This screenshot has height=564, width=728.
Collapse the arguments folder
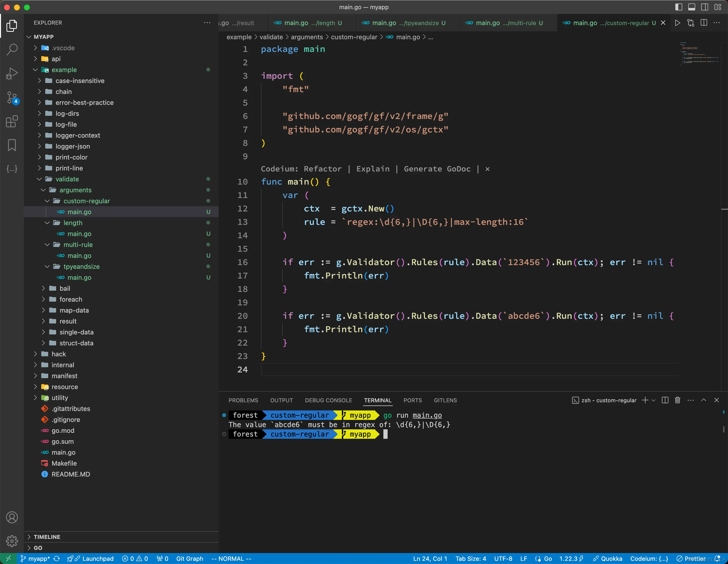(43, 190)
